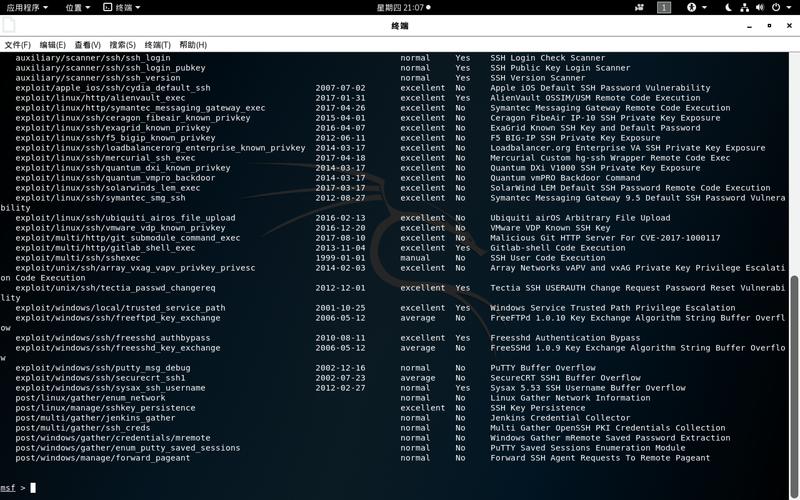Image resolution: width=800 pixels, height=500 pixels.
Task: Click exploit/windows/ssh/putty_msg_debug path
Action: click(x=103, y=368)
